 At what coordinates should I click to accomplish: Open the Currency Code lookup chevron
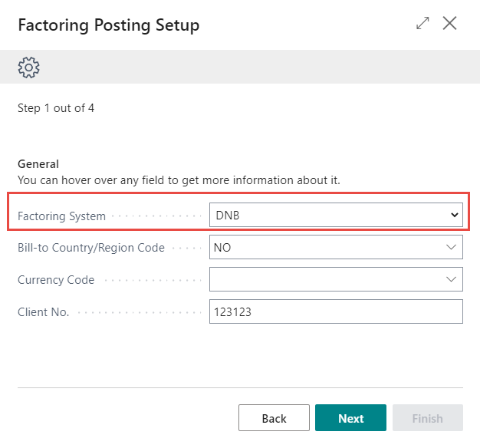451,279
